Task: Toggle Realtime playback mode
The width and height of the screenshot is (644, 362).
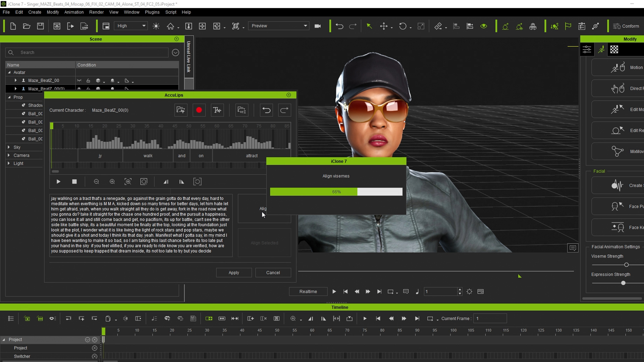Action: [308, 292]
